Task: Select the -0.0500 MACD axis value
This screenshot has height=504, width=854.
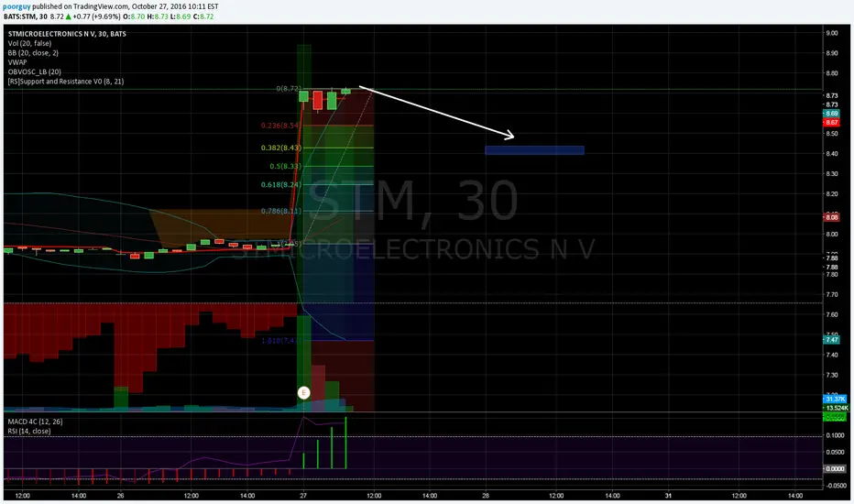Action: point(835,486)
